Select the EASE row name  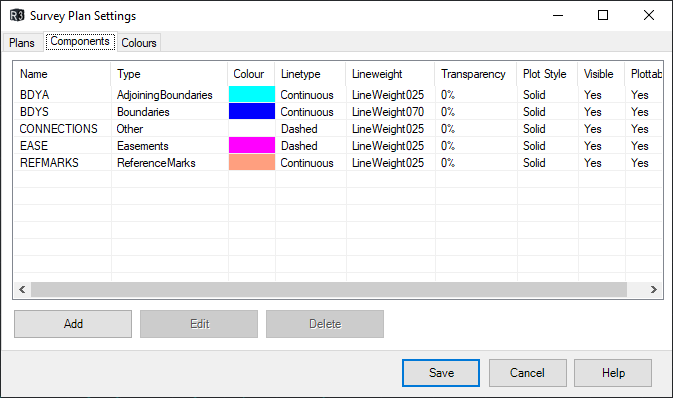pos(34,146)
